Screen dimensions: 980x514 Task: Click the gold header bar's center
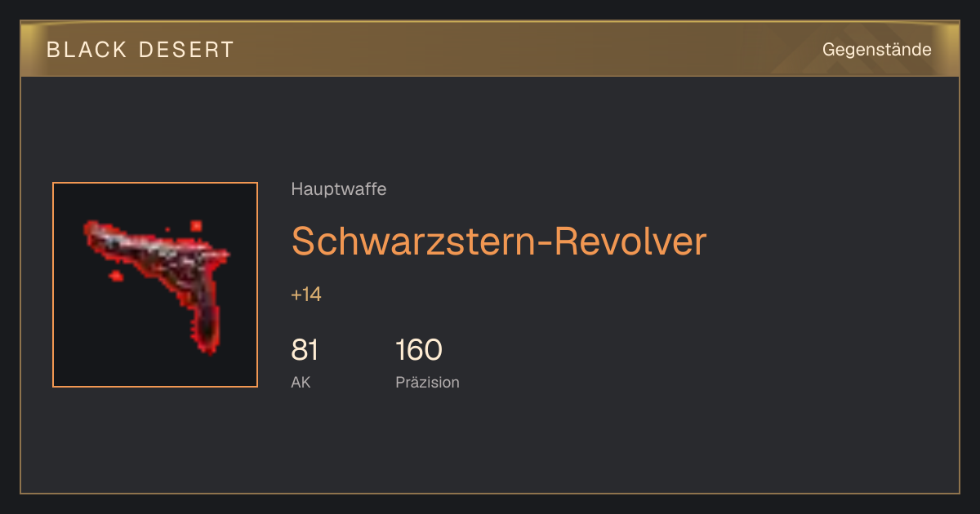(x=490, y=49)
